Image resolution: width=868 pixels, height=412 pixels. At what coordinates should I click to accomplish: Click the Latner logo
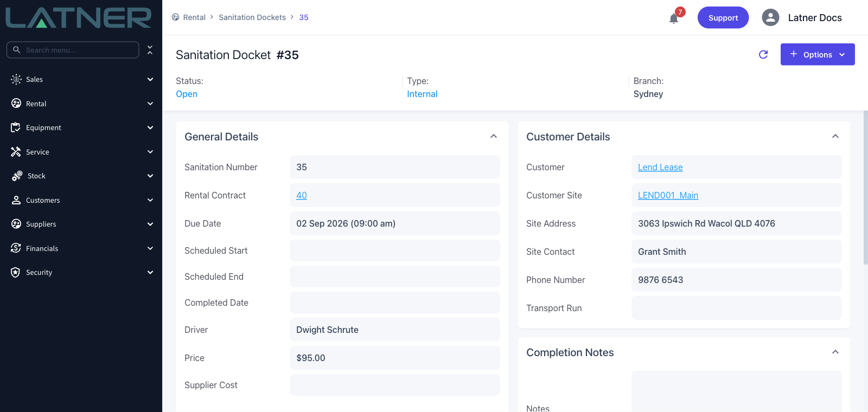tap(79, 17)
